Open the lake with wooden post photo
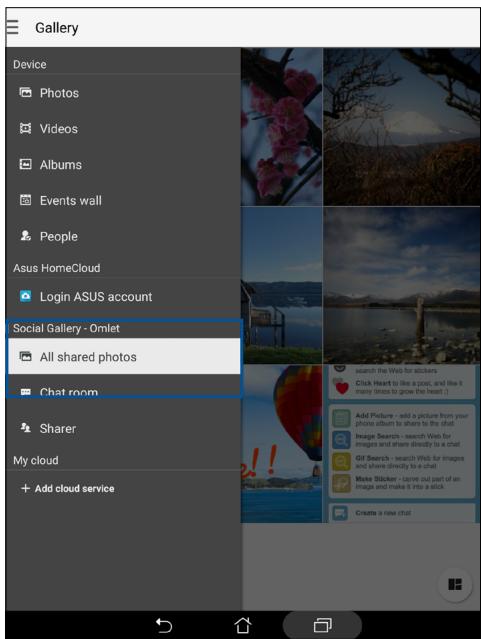This screenshot has height=639, width=481. pos(402,285)
